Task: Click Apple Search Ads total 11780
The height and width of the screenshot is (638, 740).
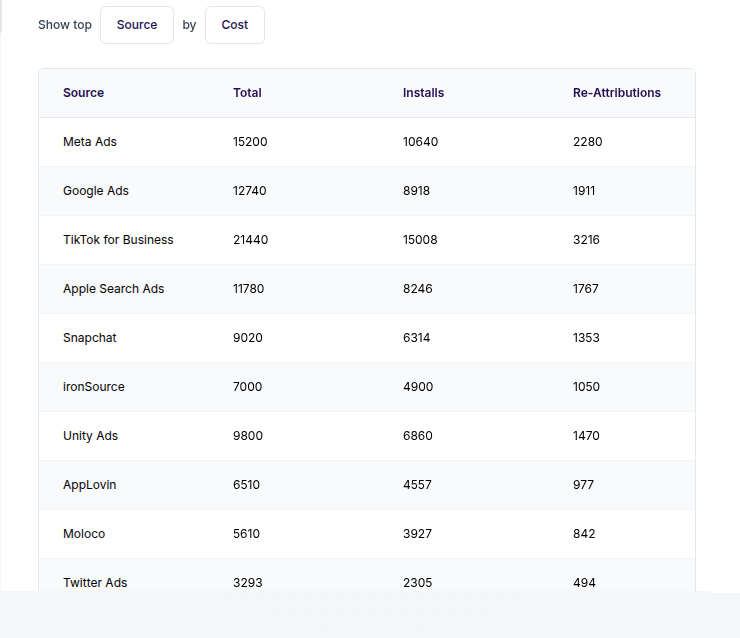Action: point(249,289)
